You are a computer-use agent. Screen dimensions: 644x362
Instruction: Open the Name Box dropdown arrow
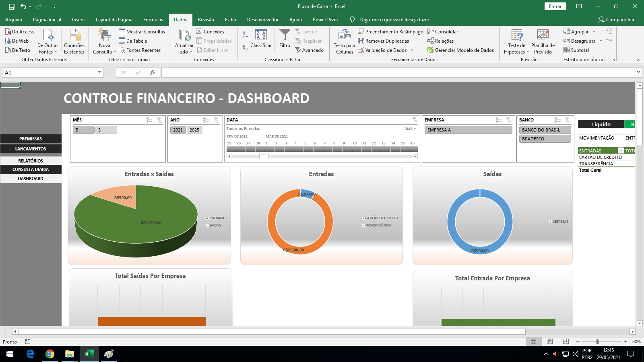click(99, 72)
